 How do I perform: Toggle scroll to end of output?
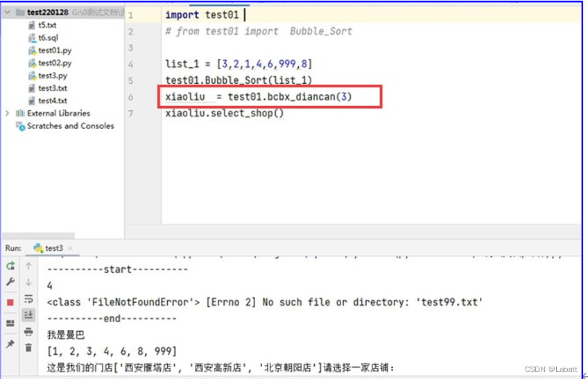tap(28, 315)
